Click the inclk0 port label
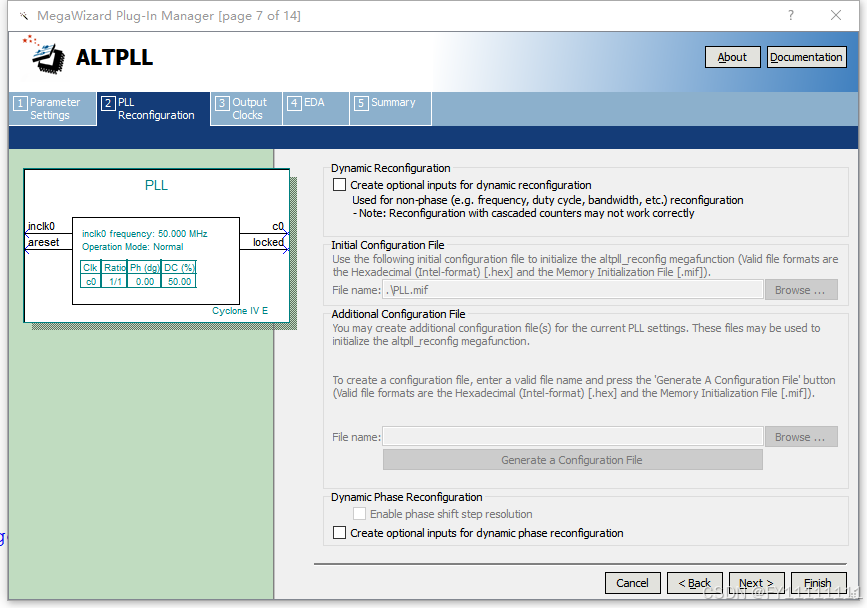 (x=41, y=226)
